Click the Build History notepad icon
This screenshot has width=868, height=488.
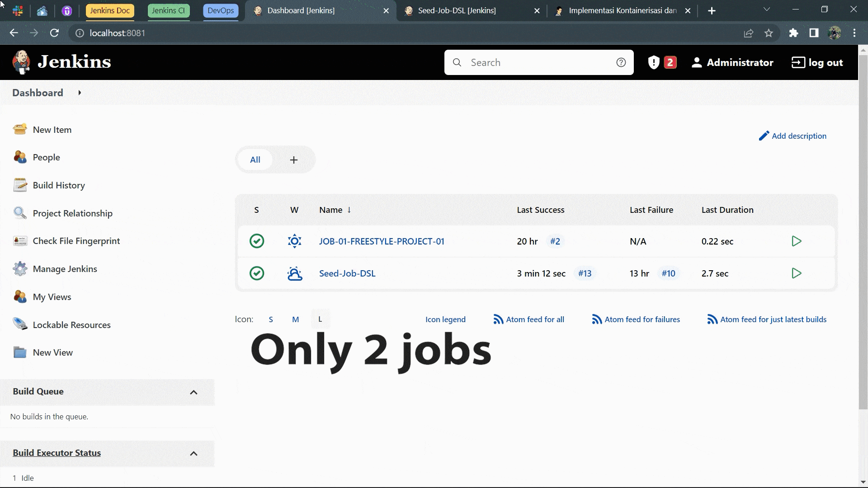[20, 185]
